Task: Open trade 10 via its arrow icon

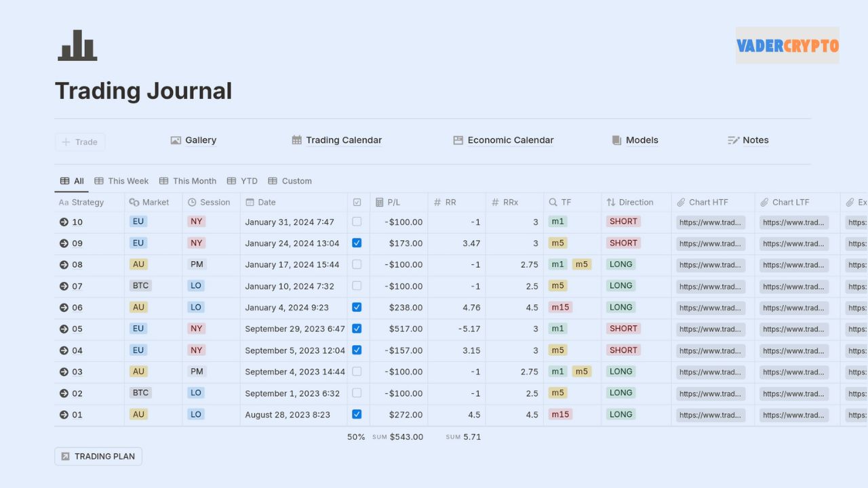Action: click(64, 222)
